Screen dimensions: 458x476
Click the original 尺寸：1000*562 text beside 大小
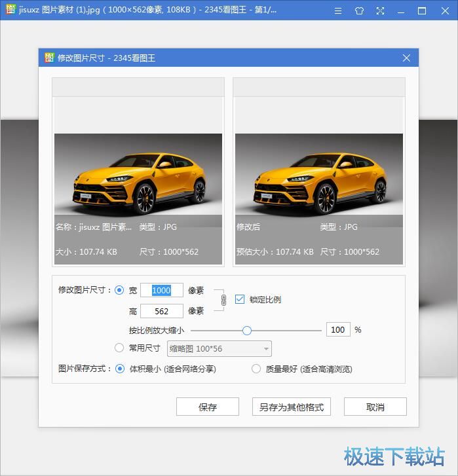[x=169, y=251]
